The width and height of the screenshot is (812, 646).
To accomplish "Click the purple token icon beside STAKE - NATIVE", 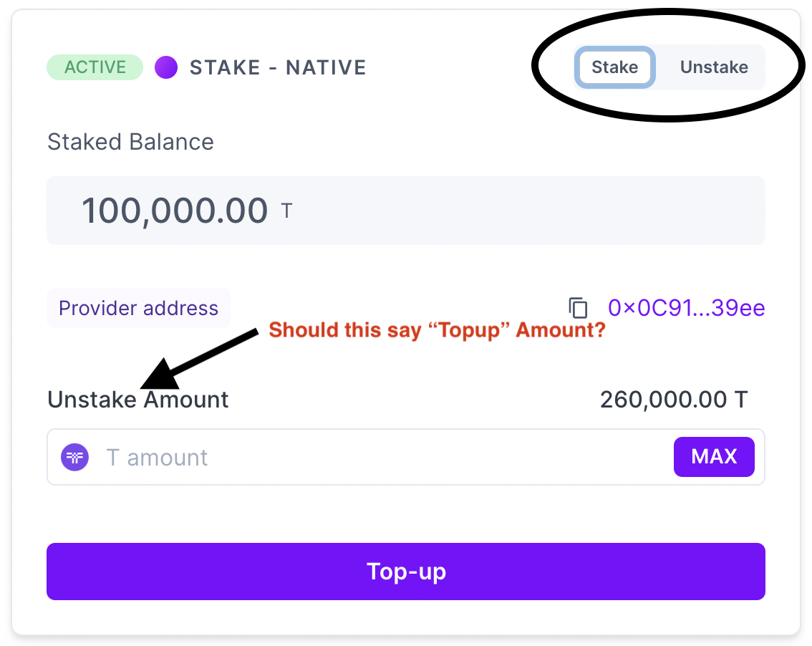I will coord(165,67).
